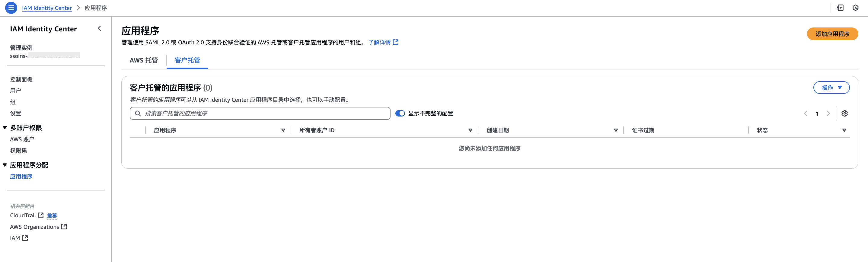Sort by 状态 column arrow

point(844,130)
